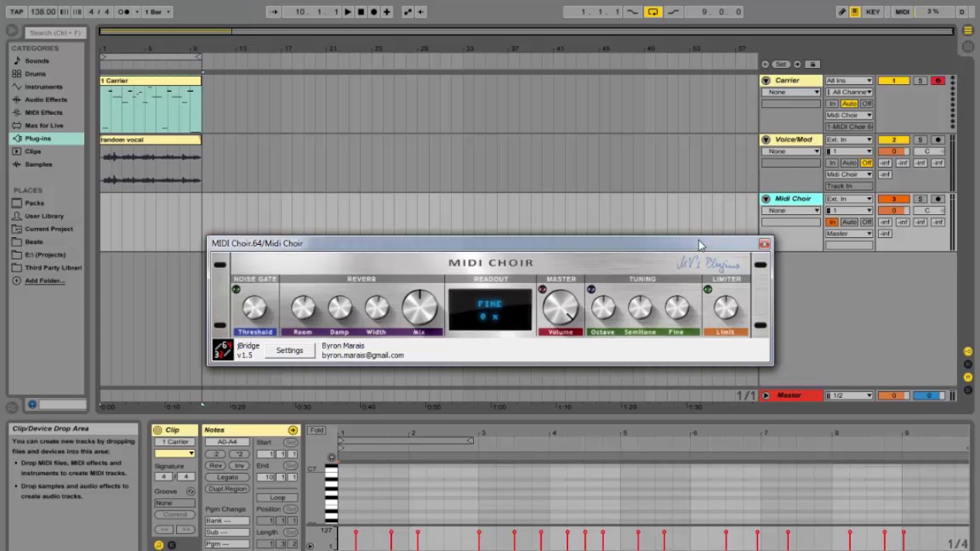The image size is (980, 551).
Task: Select the 1 Carrier MIDI clip
Action: (x=151, y=80)
